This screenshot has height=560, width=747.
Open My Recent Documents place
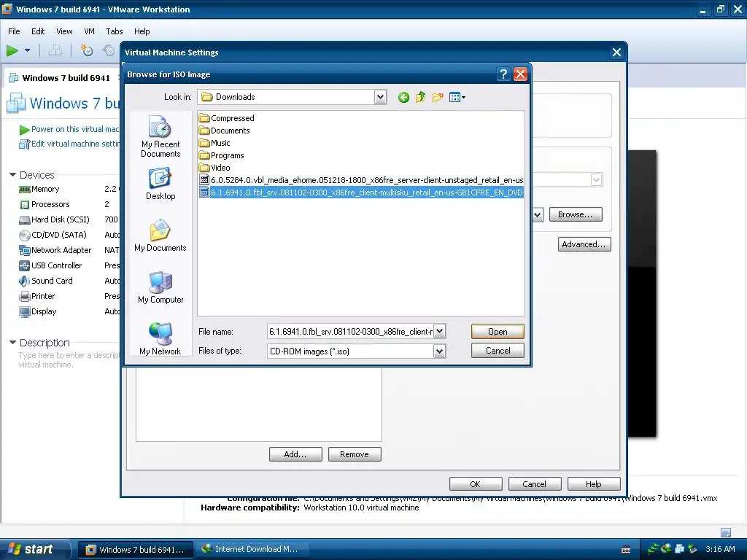(160, 136)
